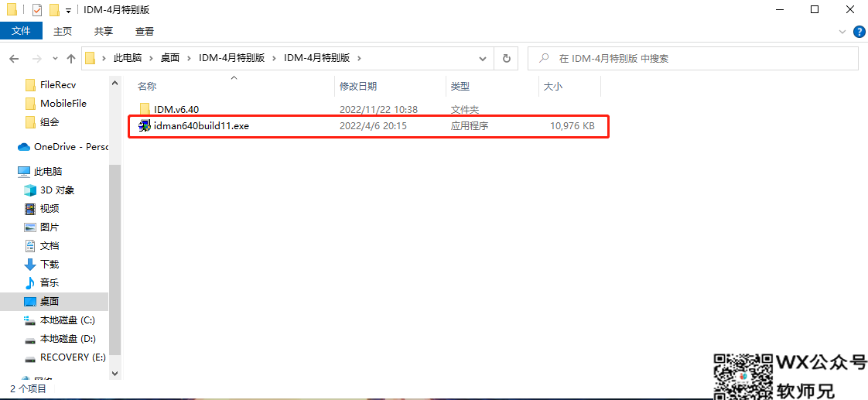
Task: Open 组会 folder in navigation pane
Action: pyautogui.click(x=50, y=121)
